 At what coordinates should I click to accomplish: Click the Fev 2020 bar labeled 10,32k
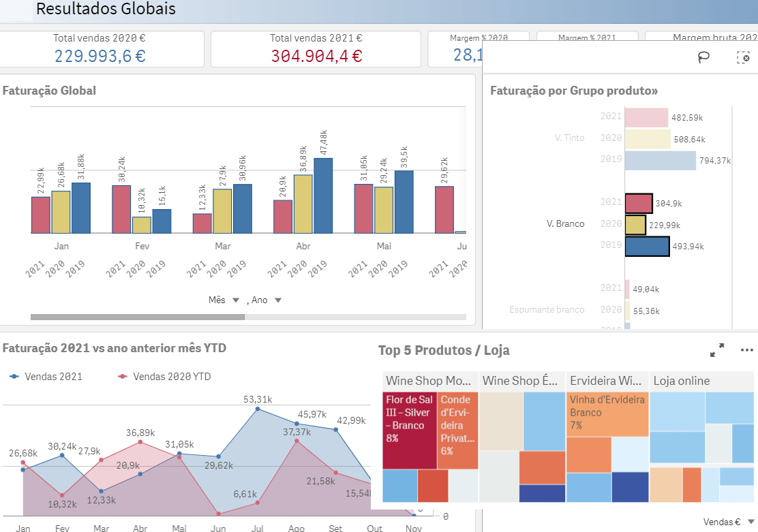(142, 225)
